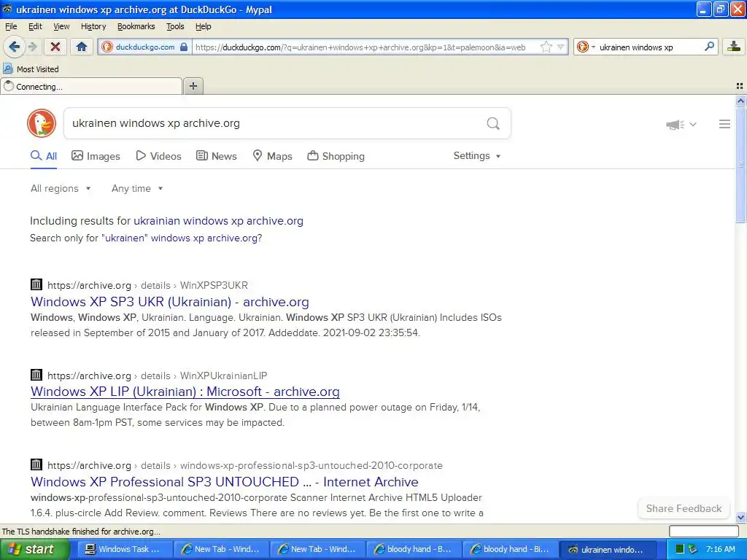The width and height of the screenshot is (747, 560).
Task: Open the Most Visited bookmarks folder
Action: (31, 69)
